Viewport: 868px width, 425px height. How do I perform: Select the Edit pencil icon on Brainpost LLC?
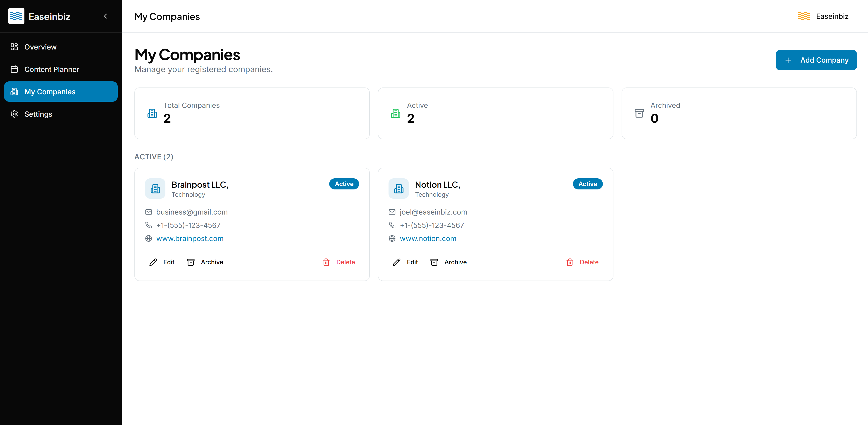[154, 262]
